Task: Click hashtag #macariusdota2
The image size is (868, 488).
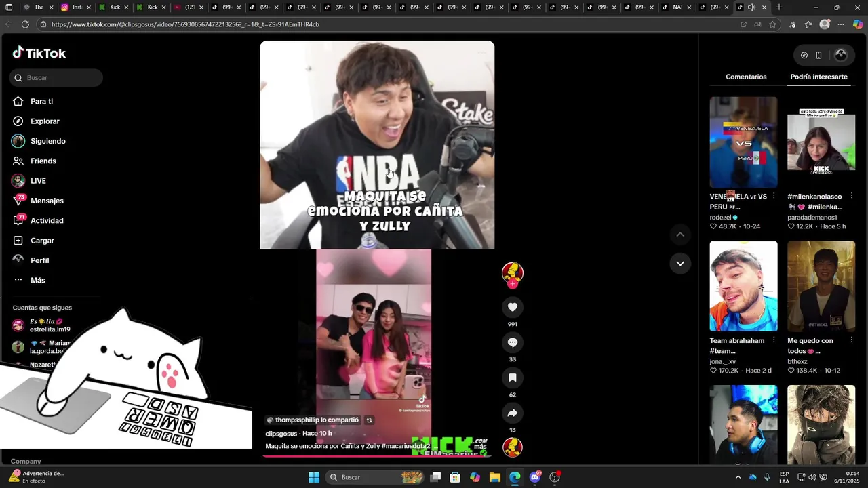Action: (x=406, y=447)
